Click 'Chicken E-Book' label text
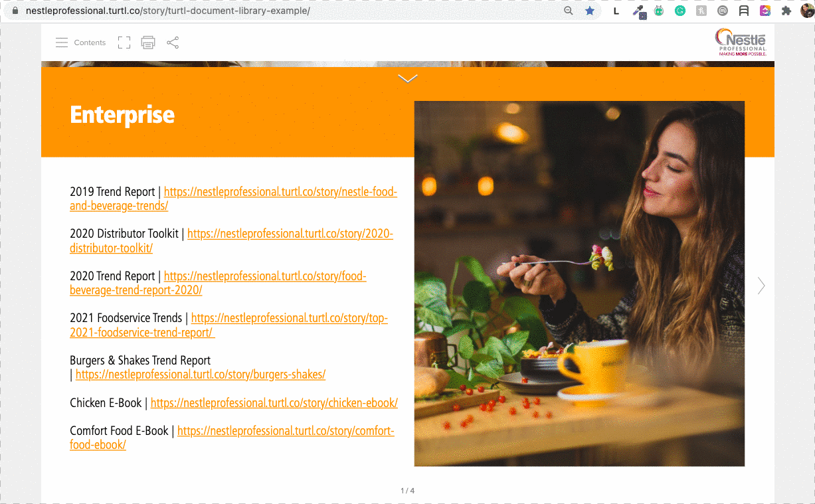 coord(106,403)
